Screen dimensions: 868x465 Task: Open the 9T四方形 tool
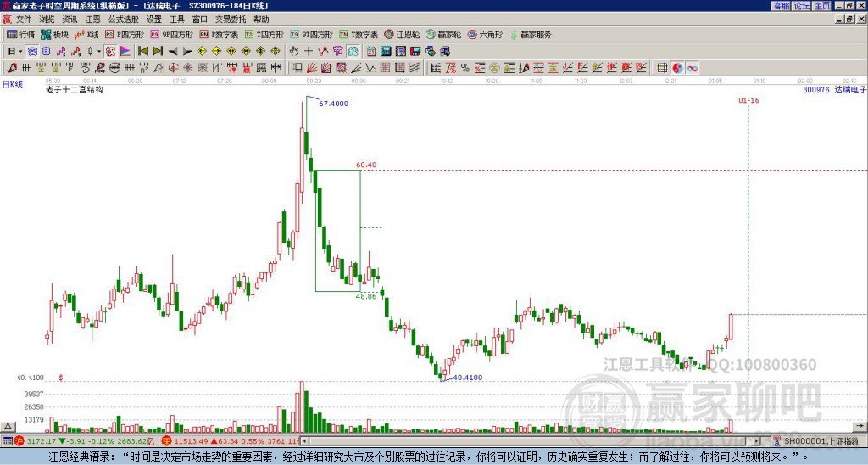[312, 34]
